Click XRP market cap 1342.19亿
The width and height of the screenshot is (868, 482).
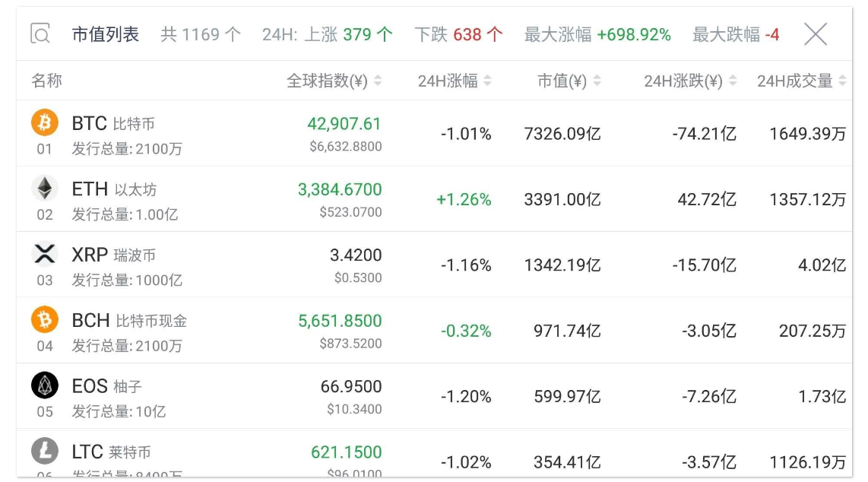coord(562,265)
